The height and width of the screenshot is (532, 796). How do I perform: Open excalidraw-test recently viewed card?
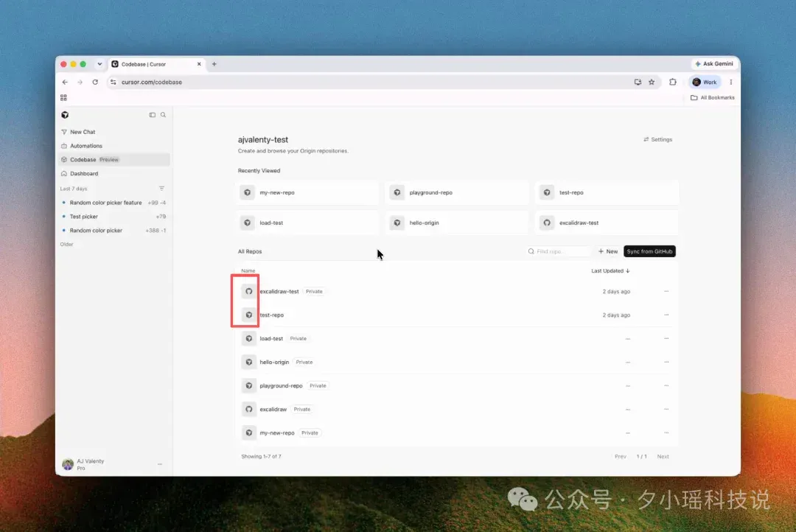(x=607, y=223)
